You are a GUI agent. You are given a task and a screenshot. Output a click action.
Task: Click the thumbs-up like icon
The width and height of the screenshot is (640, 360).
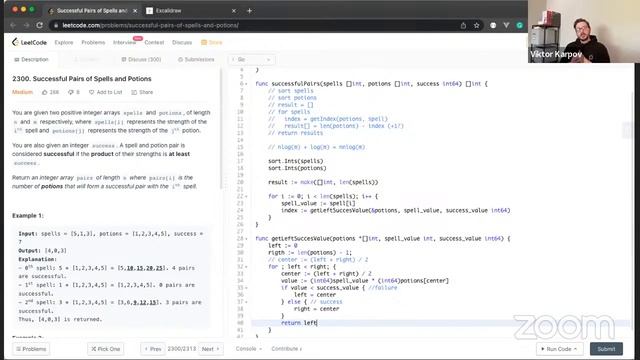click(45, 92)
